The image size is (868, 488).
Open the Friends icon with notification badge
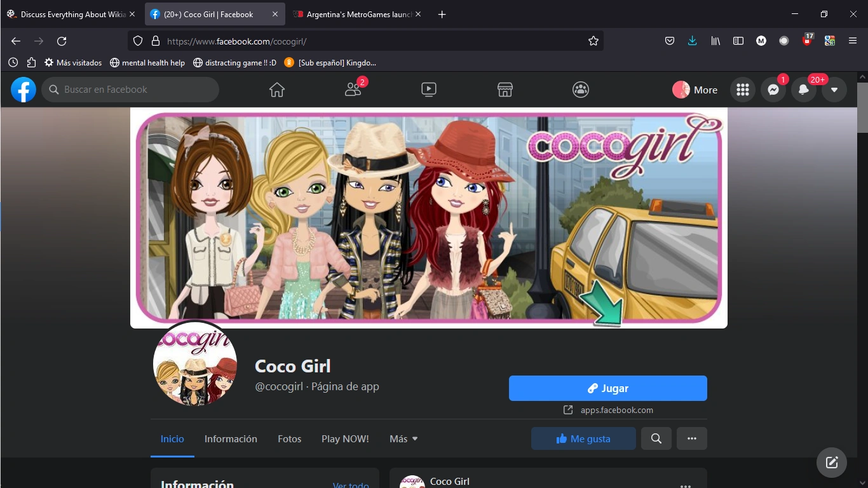pos(353,90)
